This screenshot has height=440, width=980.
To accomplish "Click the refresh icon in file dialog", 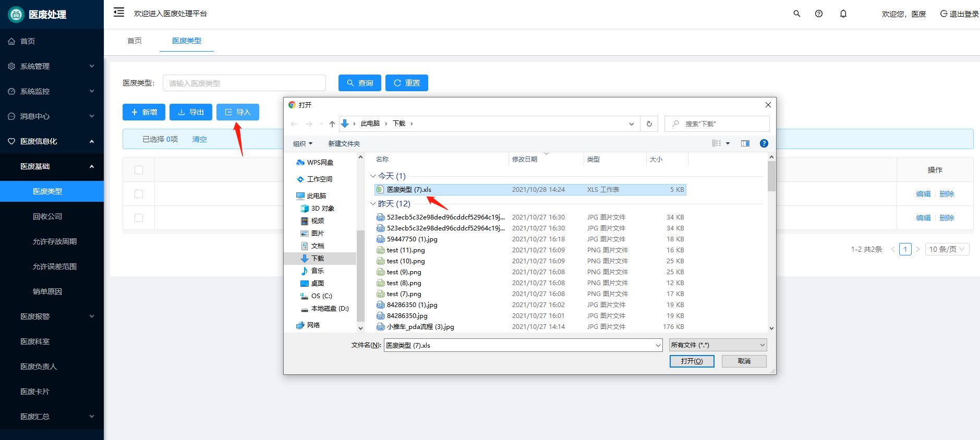I will point(649,124).
